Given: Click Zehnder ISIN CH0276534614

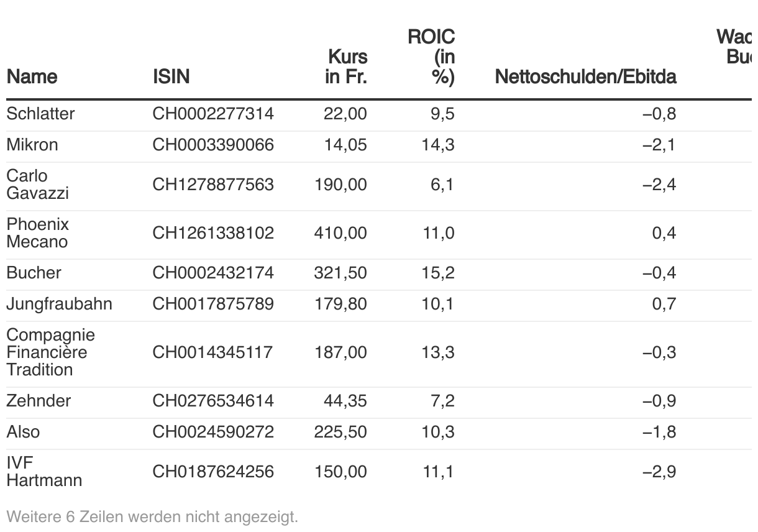Looking at the screenshot, I should click(213, 401).
